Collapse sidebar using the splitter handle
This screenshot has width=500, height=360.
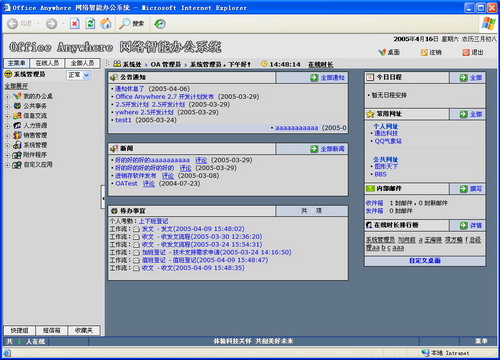(x=103, y=197)
